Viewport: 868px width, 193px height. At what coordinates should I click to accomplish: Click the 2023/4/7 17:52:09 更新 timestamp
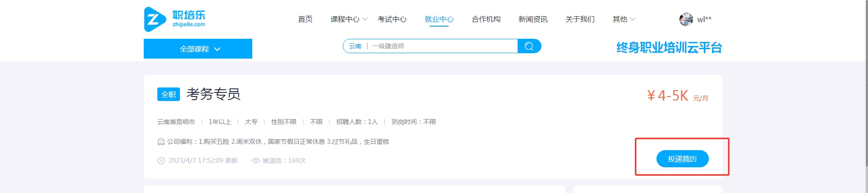(x=203, y=161)
